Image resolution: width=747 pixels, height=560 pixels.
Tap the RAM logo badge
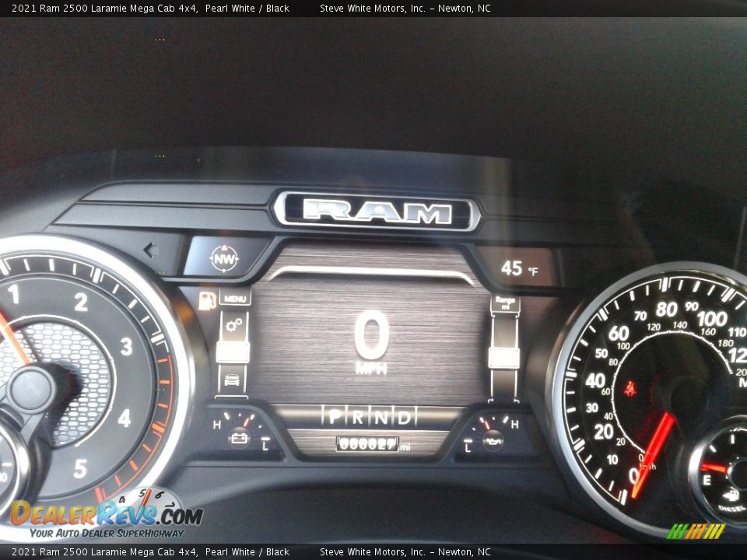click(x=377, y=212)
